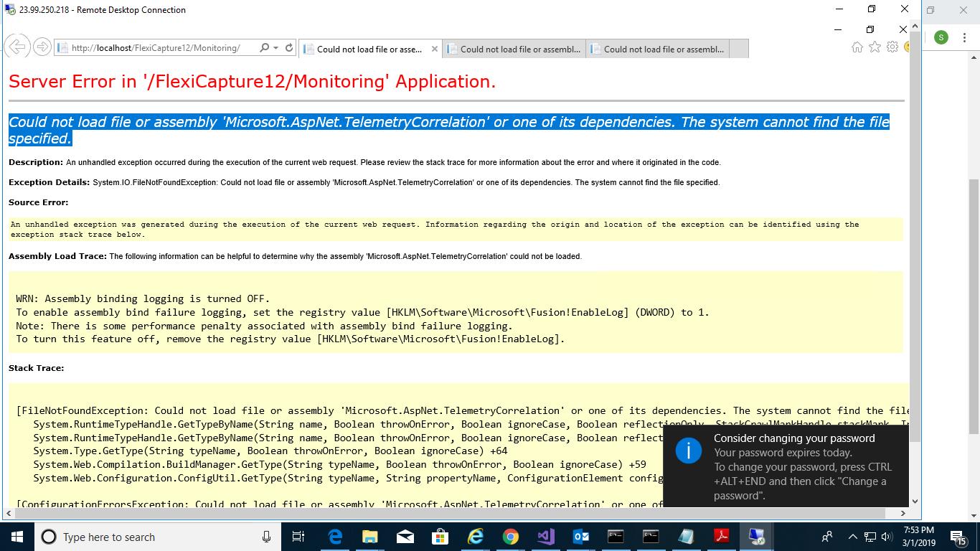The height and width of the screenshot is (551, 980).
Task: Open the Internet Explorer Home icon
Action: click(857, 47)
